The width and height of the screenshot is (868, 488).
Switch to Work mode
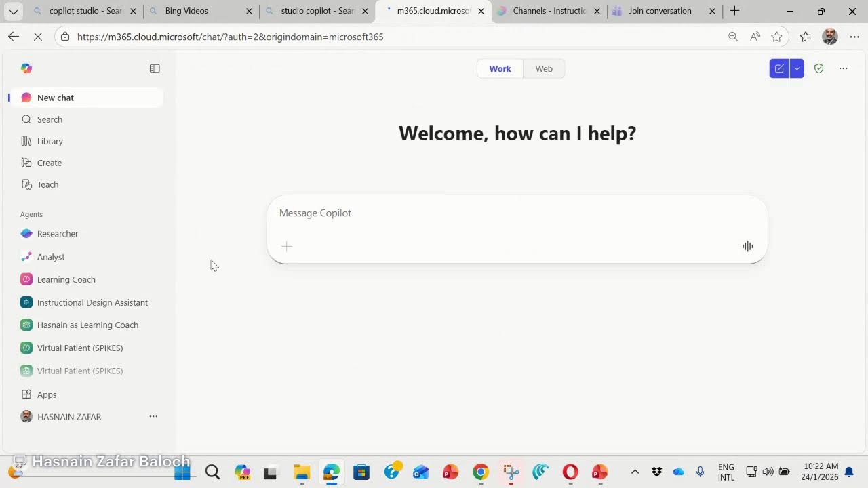[500, 68]
